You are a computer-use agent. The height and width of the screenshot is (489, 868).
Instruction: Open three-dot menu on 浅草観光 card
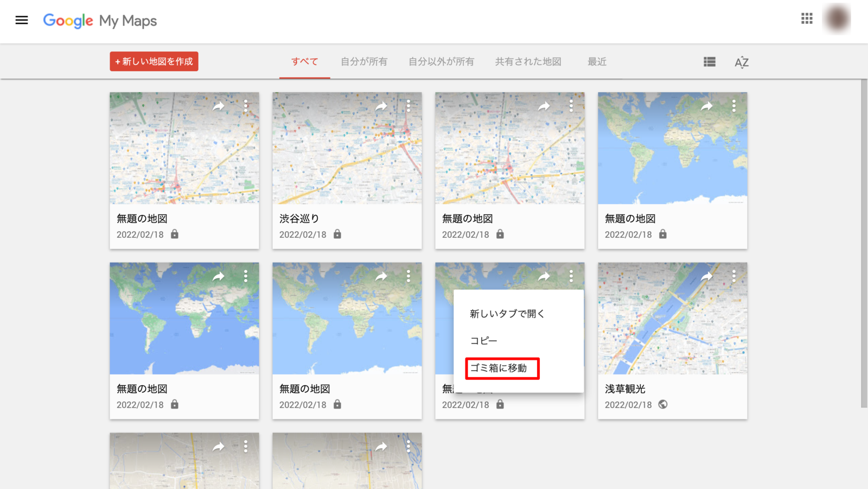(734, 276)
